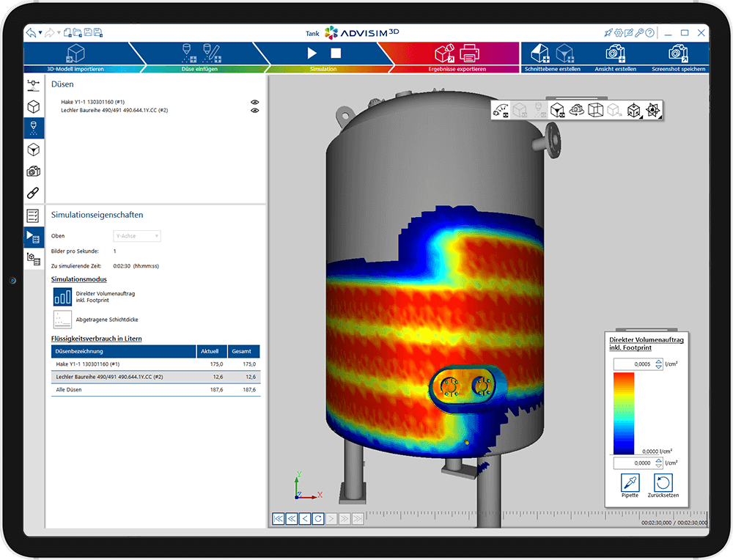Open the view orientation cube dropdown
This screenshot has height=560, width=733.
tap(634, 111)
